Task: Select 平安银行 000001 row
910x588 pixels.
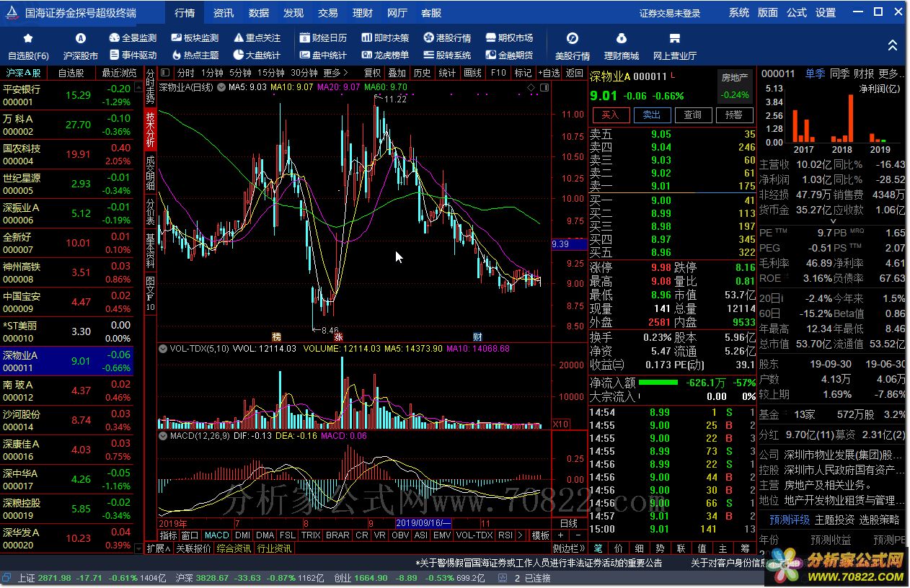Action: pos(67,96)
